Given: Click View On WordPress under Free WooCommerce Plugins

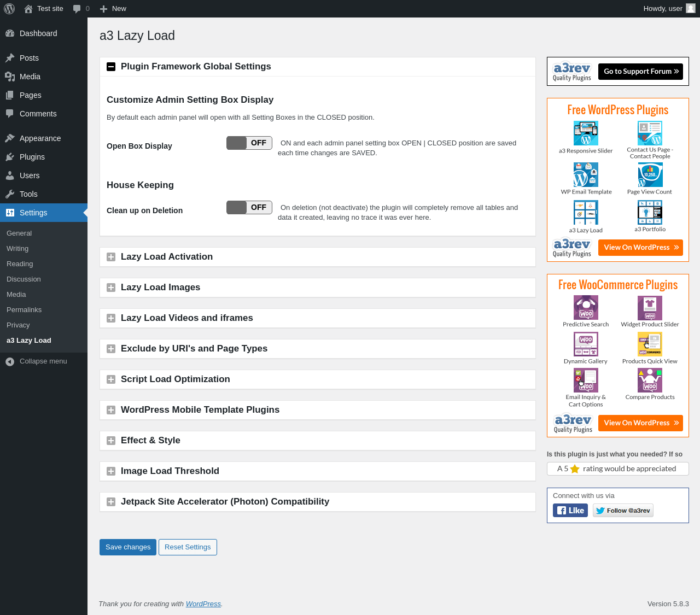Looking at the screenshot, I should [640, 423].
